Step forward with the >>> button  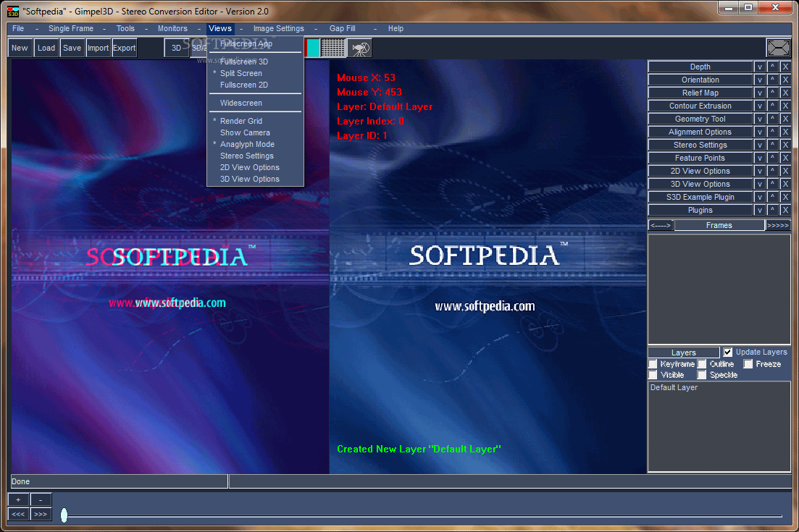click(x=41, y=514)
